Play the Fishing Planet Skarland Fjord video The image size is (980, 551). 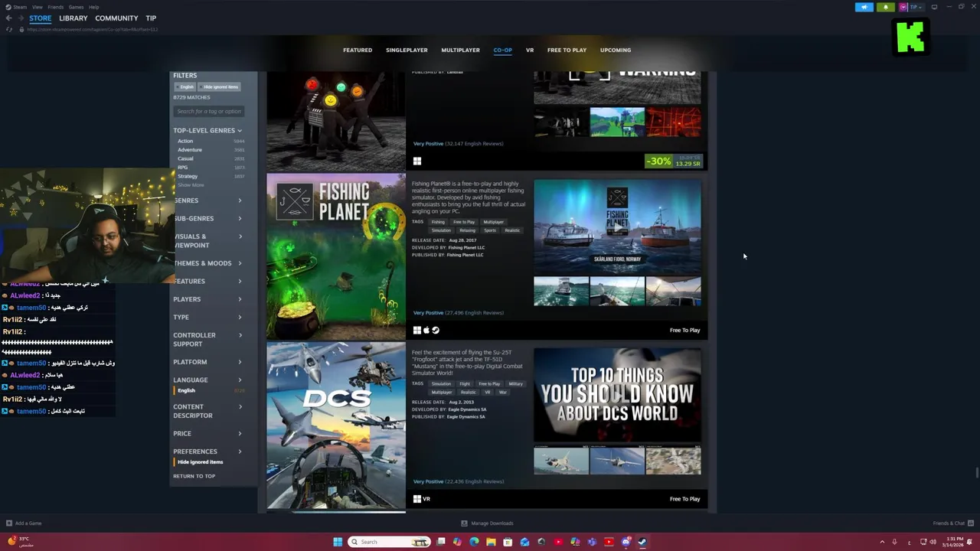click(617, 227)
